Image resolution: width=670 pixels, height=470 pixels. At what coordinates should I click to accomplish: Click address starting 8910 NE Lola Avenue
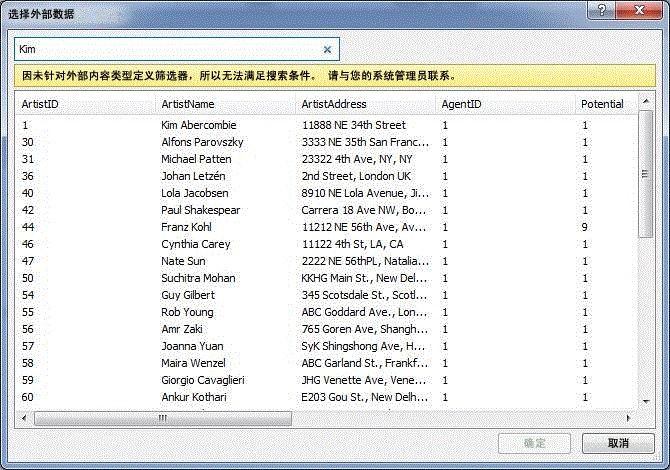point(365,193)
